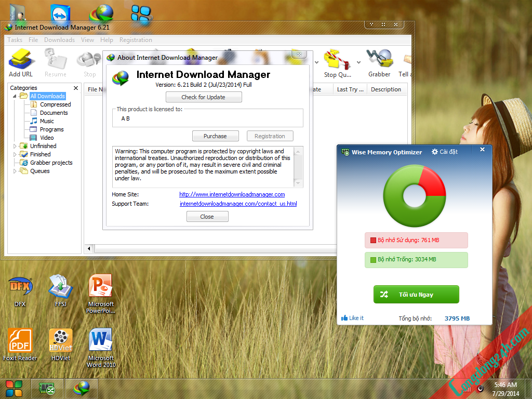Open dropdown arrow left of Stop Queue icon
Screen dimensions: 532x399
coord(316,62)
